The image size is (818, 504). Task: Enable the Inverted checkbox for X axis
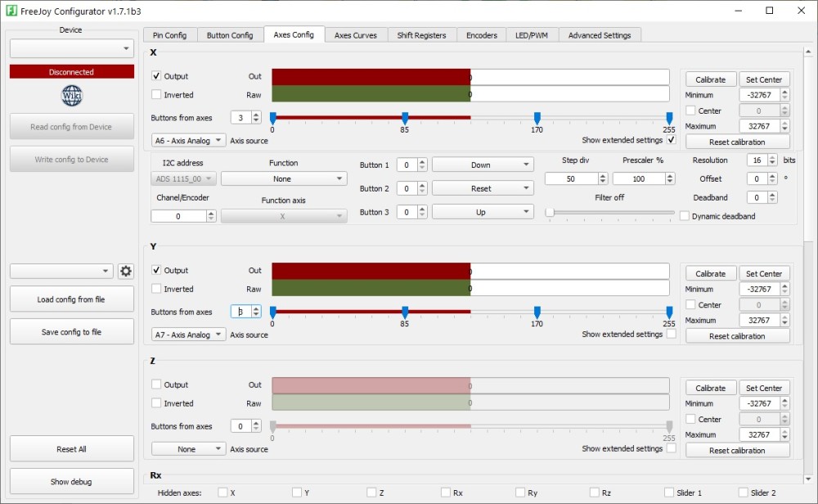[x=156, y=95]
